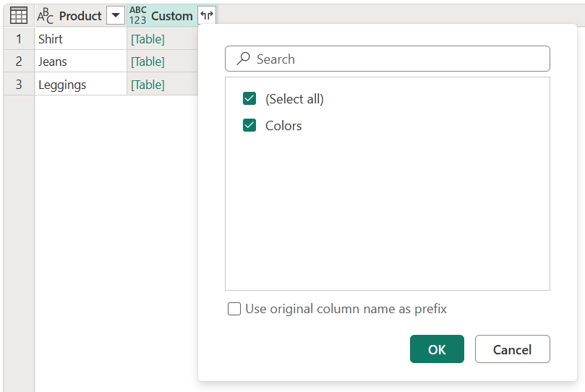The height and width of the screenshot is (392, 585).
Task: Click the ABC123 data type icon for Custom
Action: click(137, 15)
